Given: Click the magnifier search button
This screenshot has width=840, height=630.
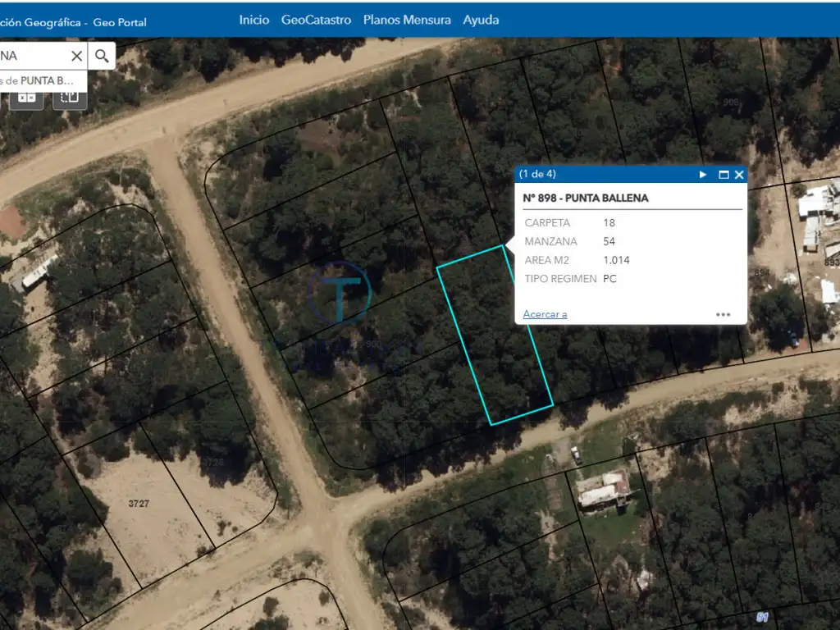Looking at the screenshot, I should point(102,56).
